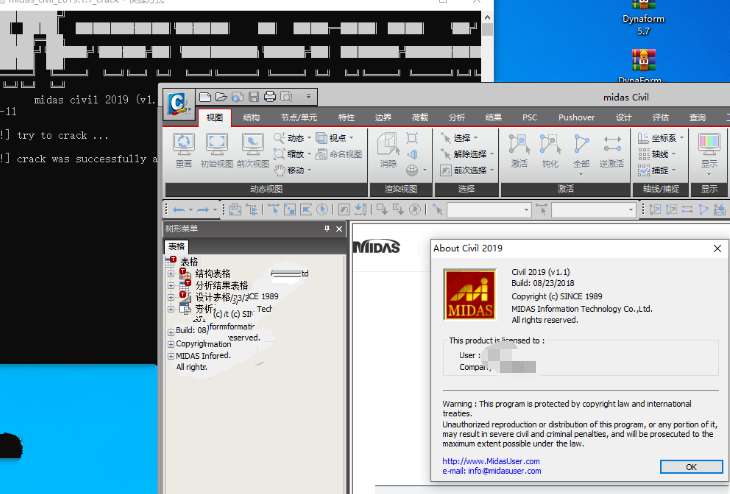Click the Save disk icon in quick access toolbar
The height and width of the screenshot is (494, 730).
254,97
